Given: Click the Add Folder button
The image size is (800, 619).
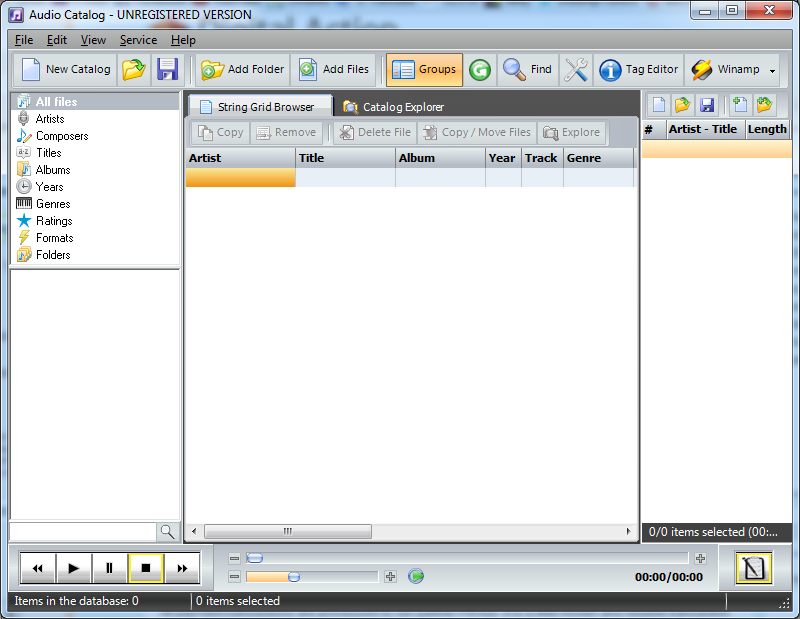Looking at the screenshot, I should [241, 70].
